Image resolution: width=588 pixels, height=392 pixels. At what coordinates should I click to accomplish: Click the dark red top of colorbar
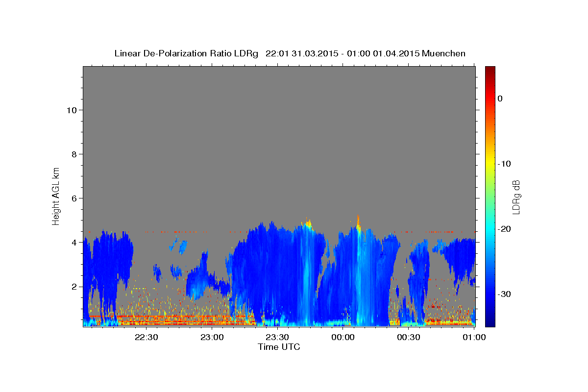[x=490, y=70]
